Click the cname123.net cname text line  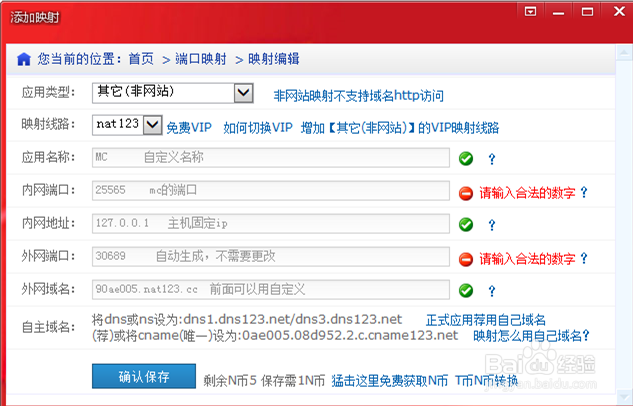point(275,335)
